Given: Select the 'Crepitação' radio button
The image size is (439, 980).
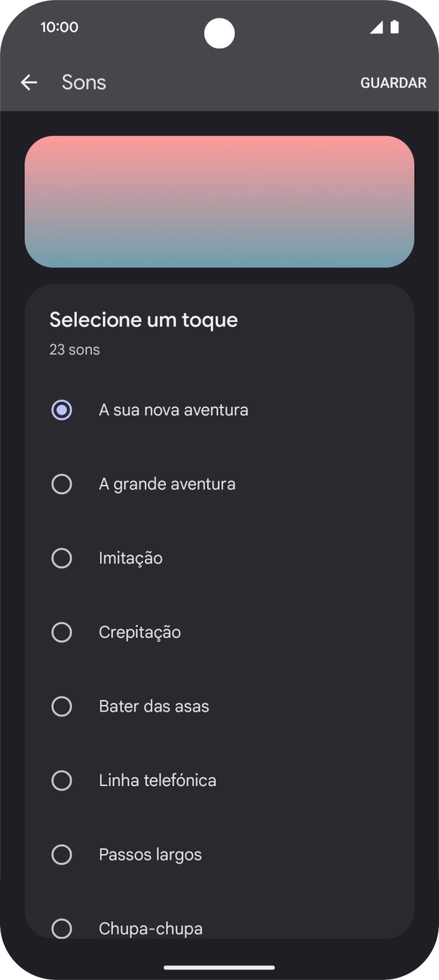Looking at the screenshot, I should [x=62, y=632].
